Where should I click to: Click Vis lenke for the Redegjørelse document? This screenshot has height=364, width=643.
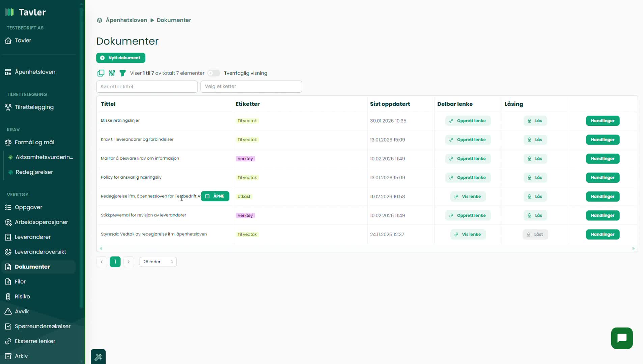468,196
